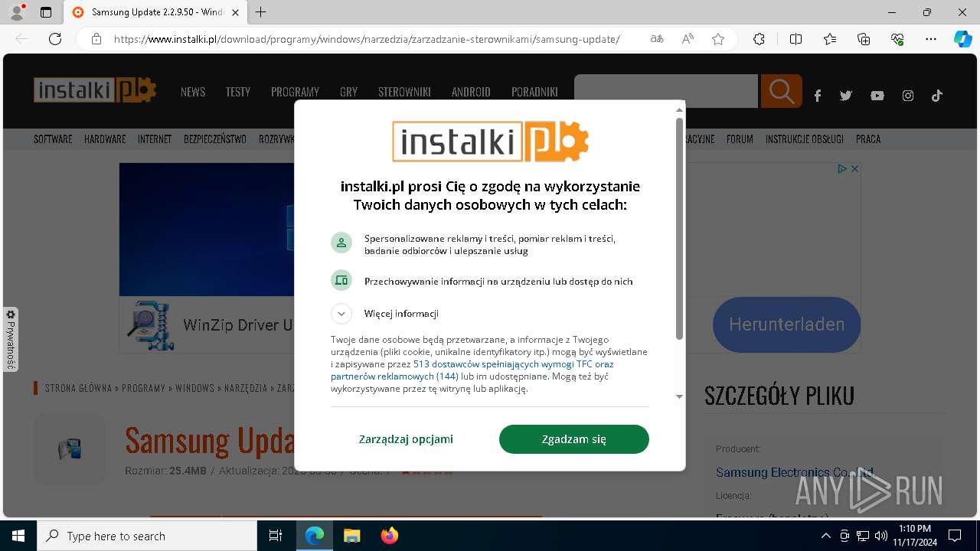Open instalki Facebook page icon
Image resolution: width=980 pixels, height=551 pixels.
coord(818,96)
